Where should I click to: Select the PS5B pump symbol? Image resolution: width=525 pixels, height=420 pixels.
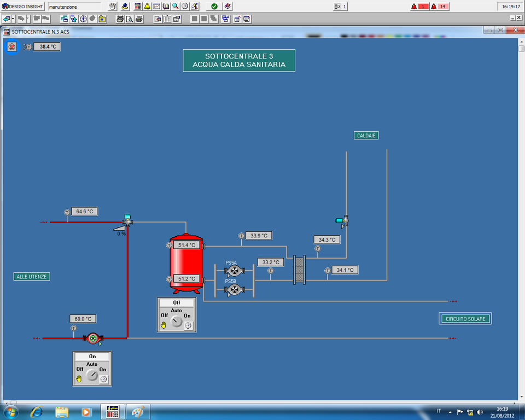coord(235,289)
